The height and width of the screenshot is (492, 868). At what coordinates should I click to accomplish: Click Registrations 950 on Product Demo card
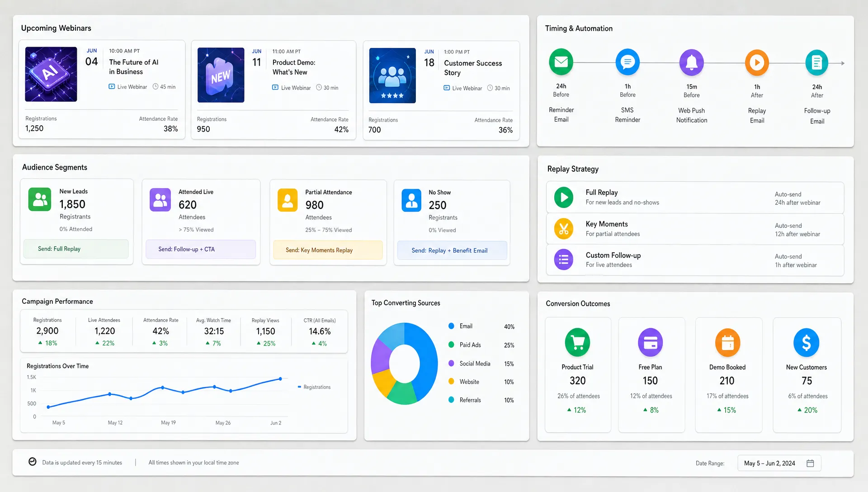pyautogui.click(x=203, y=129)
